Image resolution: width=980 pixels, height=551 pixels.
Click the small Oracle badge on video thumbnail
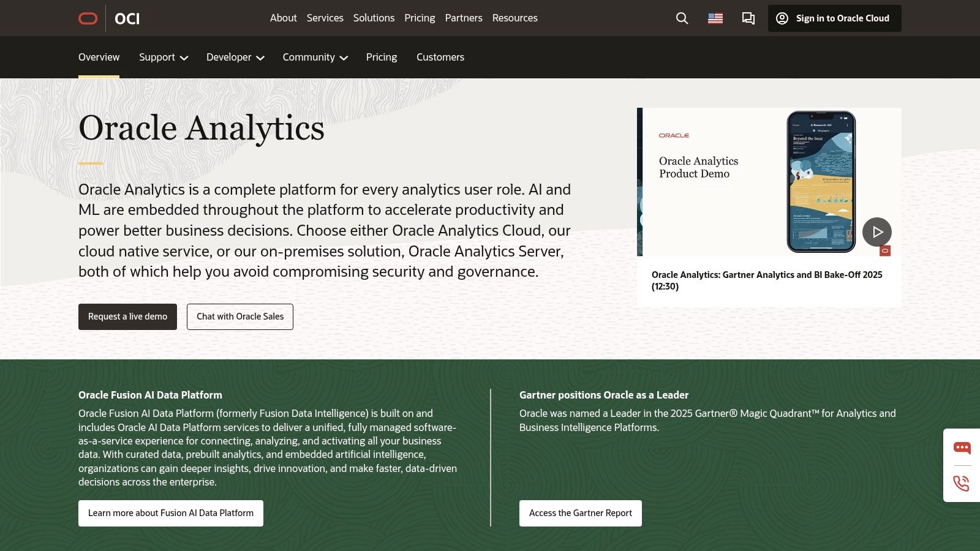pos(884,250)
